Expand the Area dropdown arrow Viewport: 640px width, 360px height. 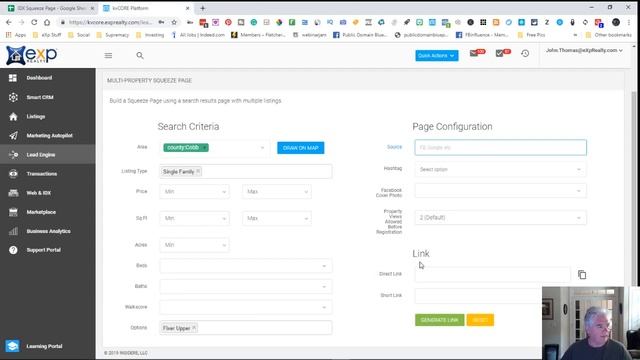tap(262, 148)
